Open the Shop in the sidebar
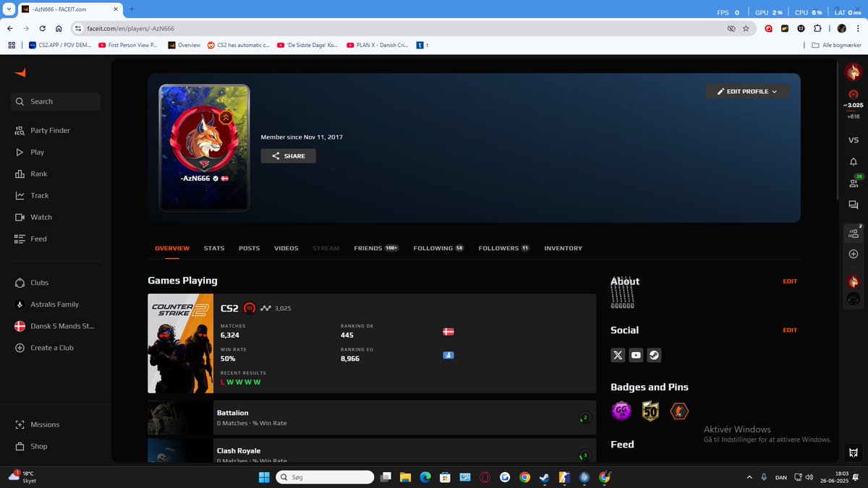The width and height of the screenshot is (868, 488). (31, 446)
